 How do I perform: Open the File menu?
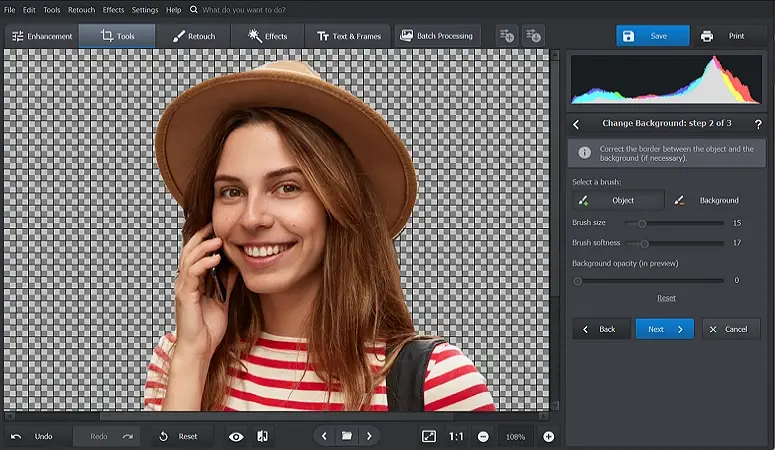coord(9,9)
